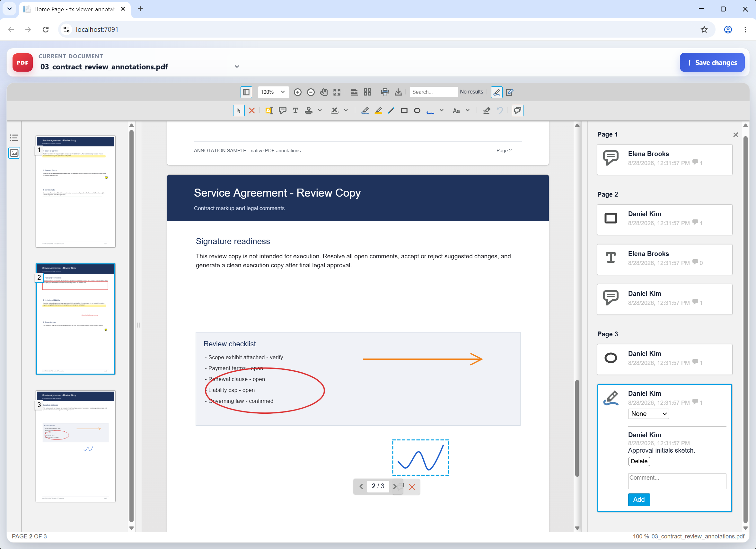Viewport: 756px width, 549px height.
Task: Click the 2 / 3 page number box
Action: 378,486
